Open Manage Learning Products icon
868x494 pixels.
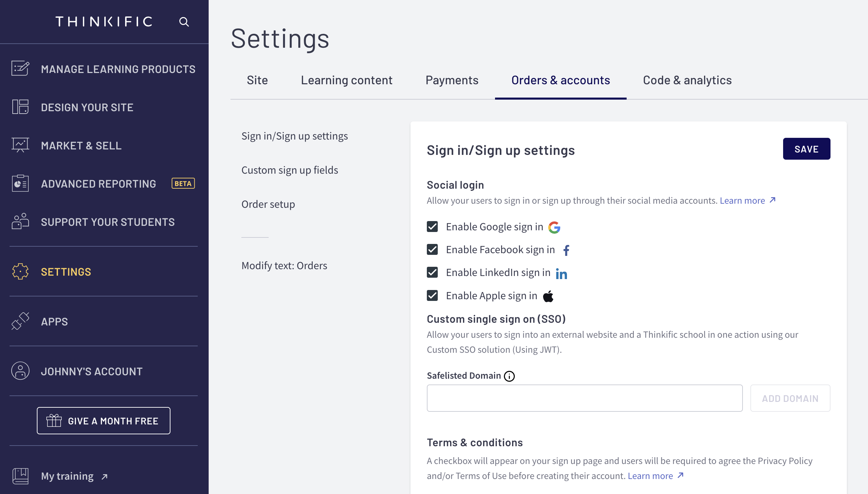tap(20, 69)
